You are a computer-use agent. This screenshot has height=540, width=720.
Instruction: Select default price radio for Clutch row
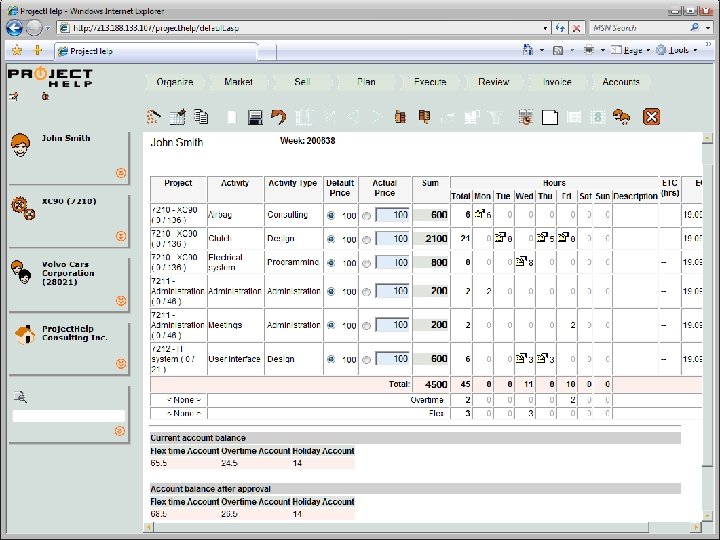(x=331, y=239)
